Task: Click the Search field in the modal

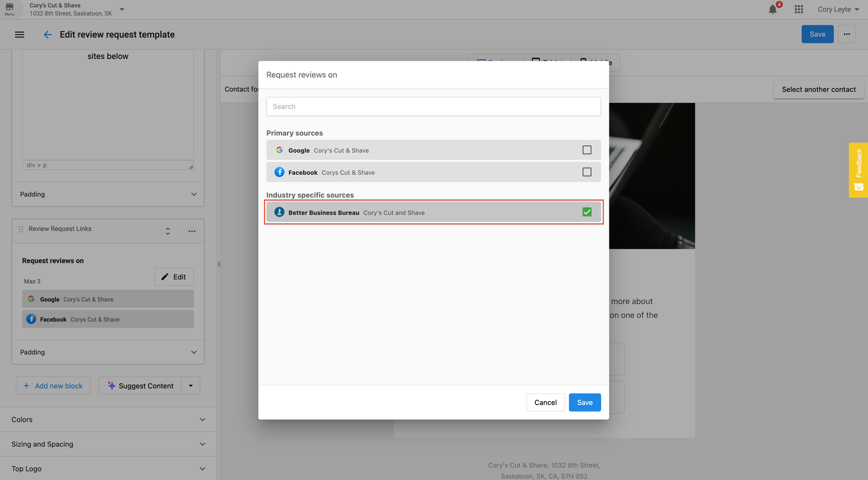Action: (x=433, y=106)
